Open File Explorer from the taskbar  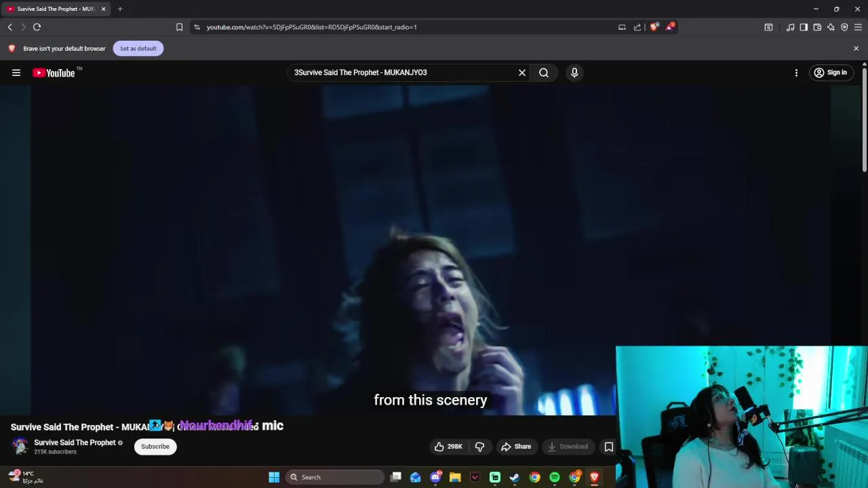pos(455,477)
